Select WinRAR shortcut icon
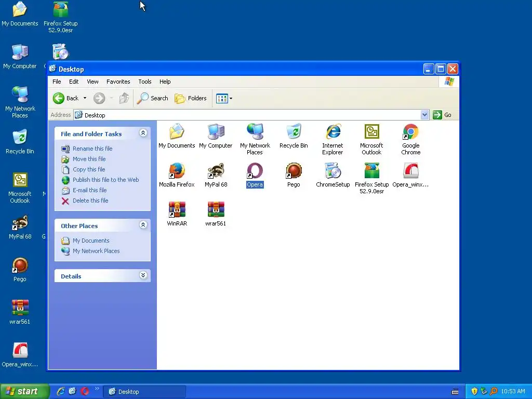The height and width of the screenshot is (399, 532). click(x=177, y=214)
